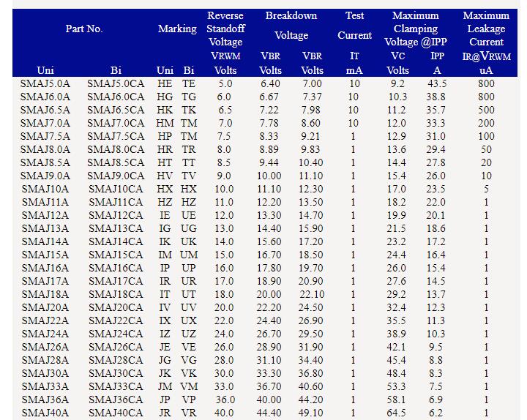
Task: Select the 43.5 IPP current value
Action: tap(436, 83)
